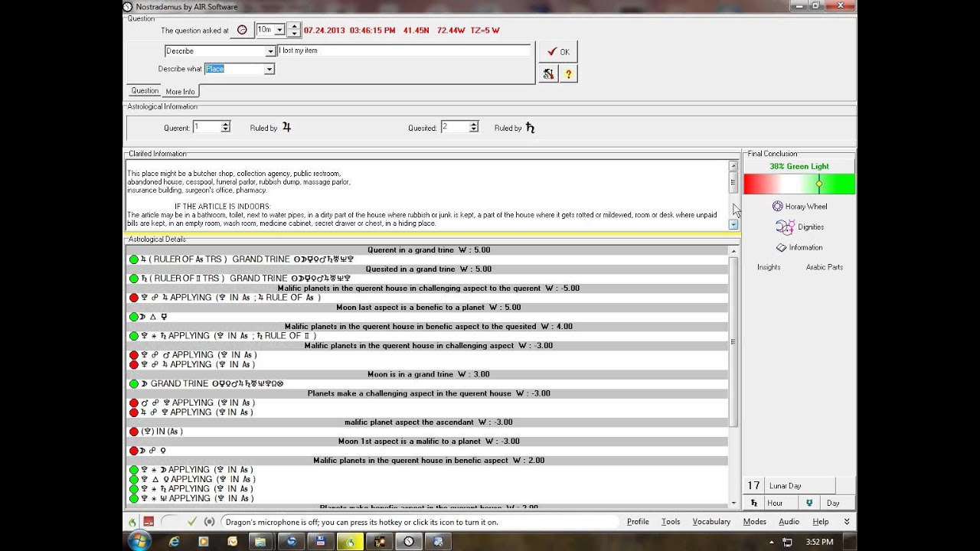
Task: Decrease the time with the down arrow
Action: point(296,34)
